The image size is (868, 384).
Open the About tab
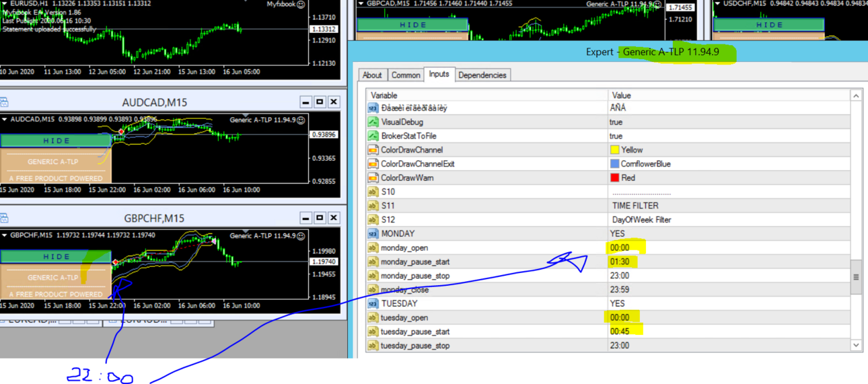point(372,75)
